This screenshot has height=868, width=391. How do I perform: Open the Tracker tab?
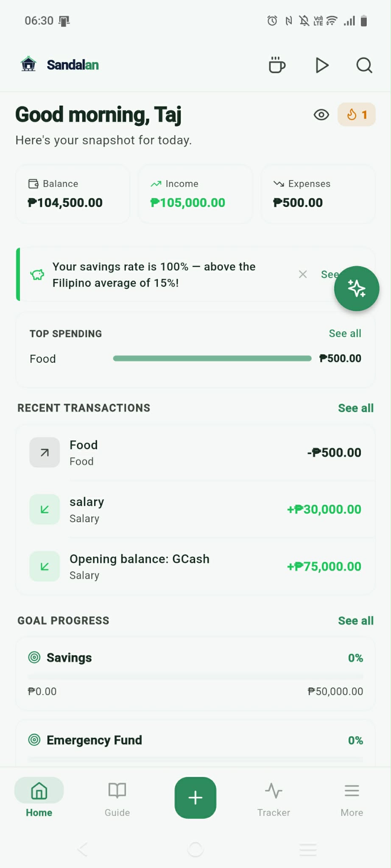tap(274, 798)
